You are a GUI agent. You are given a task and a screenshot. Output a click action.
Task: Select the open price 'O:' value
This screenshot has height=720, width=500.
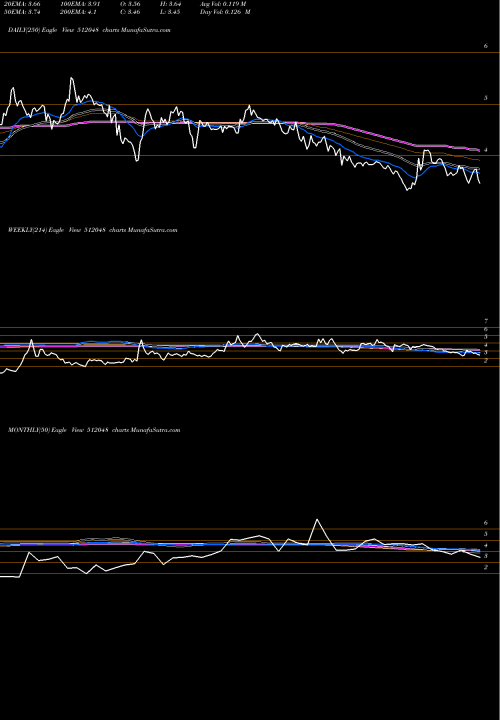(130, 4)
